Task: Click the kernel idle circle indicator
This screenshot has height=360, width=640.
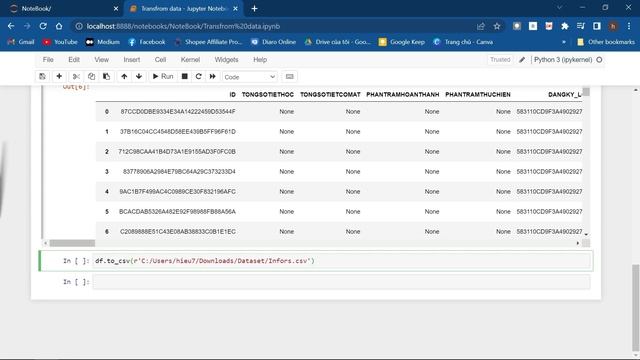Action: pos(599,60)
